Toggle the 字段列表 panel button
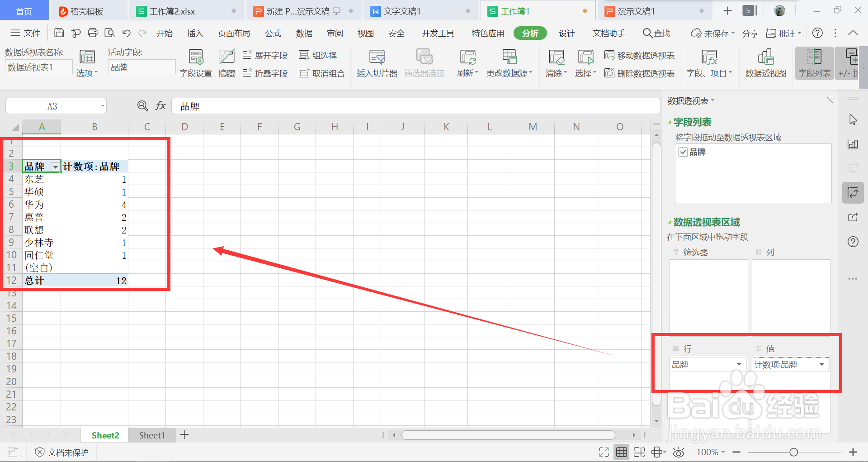The height and width of the screenshot is (462, 868). [x=814, y=63]
